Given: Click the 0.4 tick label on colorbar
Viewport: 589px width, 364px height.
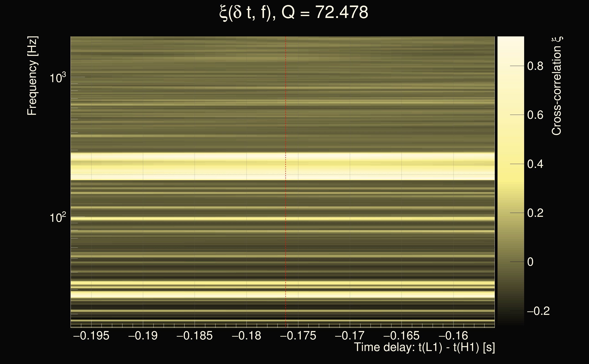Looking at the screenshot, I should click(535, 164).
